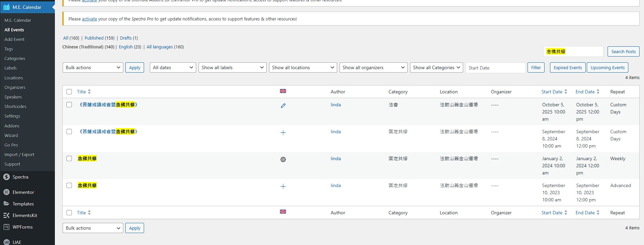Viewport: 644px width, 245px height.
Task: Open the WPForms sidebar menu
Action: (22, 227)
